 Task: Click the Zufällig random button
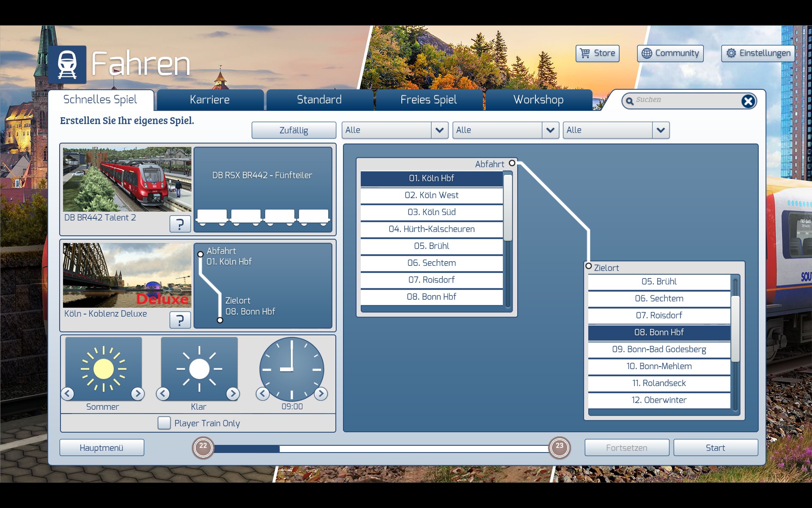point(294,130)
